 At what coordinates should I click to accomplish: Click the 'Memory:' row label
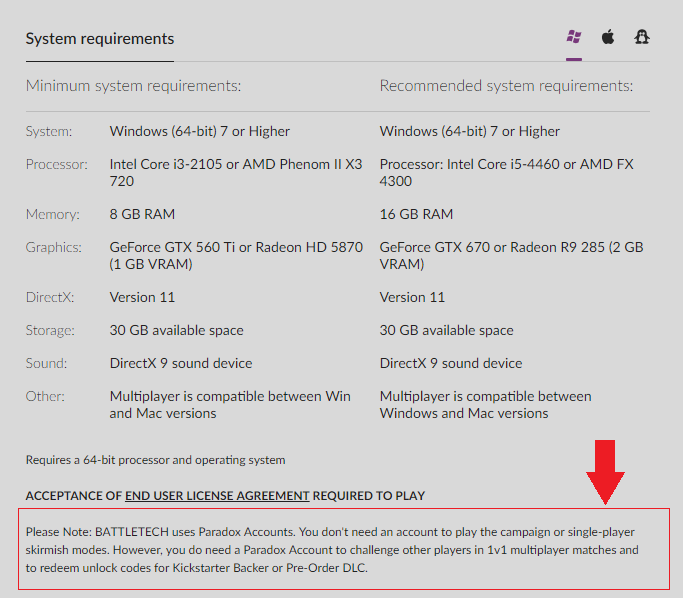pyautogui.click(x=53, y=214)
